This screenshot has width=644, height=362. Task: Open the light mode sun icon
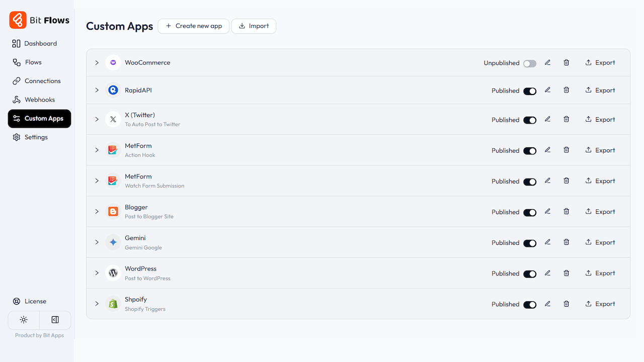coord(23,320)
